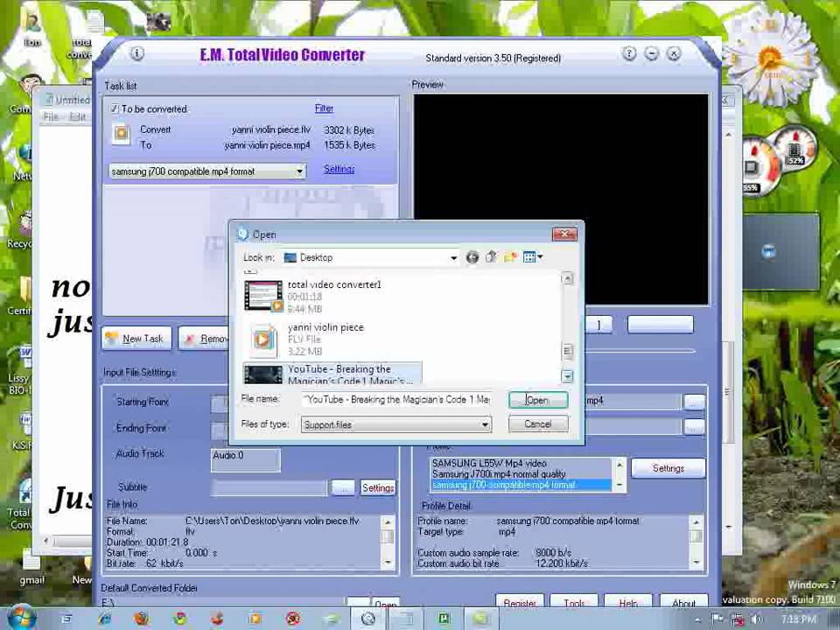Select samsung j700 compatible mp4 format profile
Viewport: 840px width, 630px height.
pyautogui.click(x=520, y=485)
